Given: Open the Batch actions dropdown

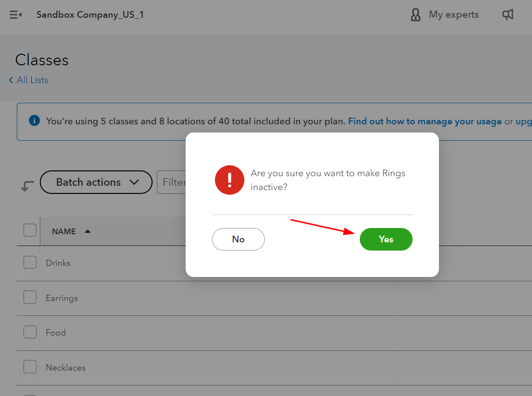Looking at the screenshot, I should (95, 182).
